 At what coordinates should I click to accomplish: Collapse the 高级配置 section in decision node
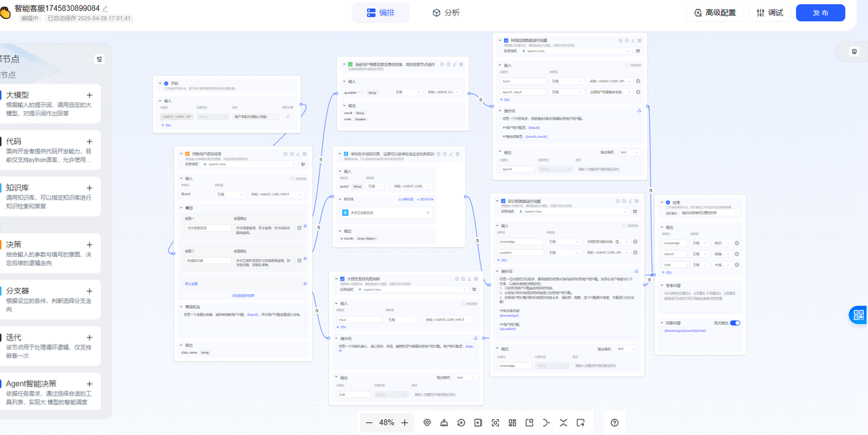coord(180,307)
